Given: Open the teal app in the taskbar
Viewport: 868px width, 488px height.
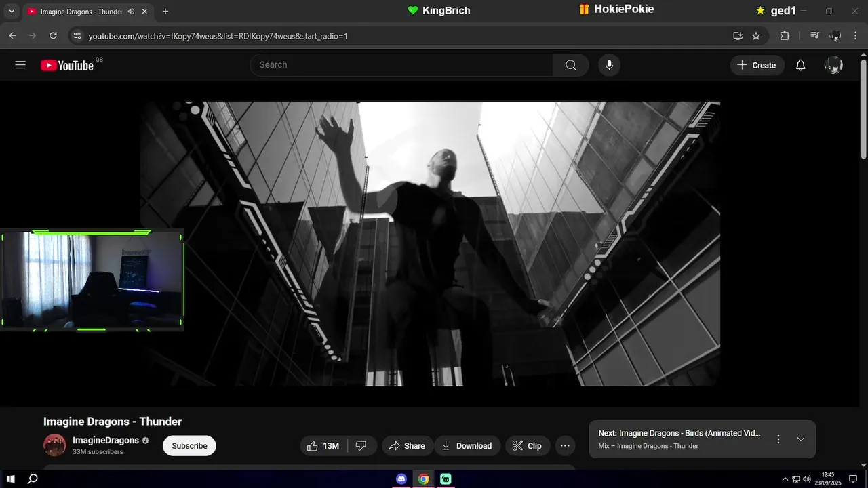Looking at the screenshot, I should tap(446, 479).
